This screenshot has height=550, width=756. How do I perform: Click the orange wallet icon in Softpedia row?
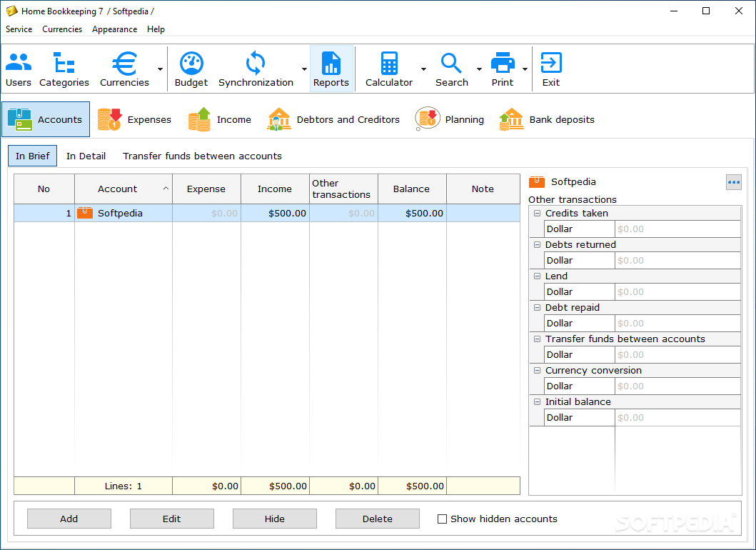click(x=85, y=213)
